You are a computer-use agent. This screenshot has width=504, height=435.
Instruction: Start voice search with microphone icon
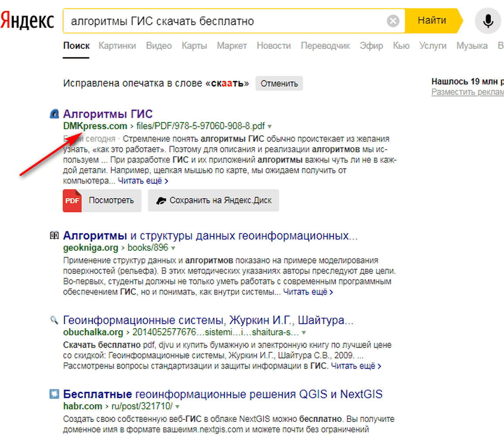(x=488, y=21)
